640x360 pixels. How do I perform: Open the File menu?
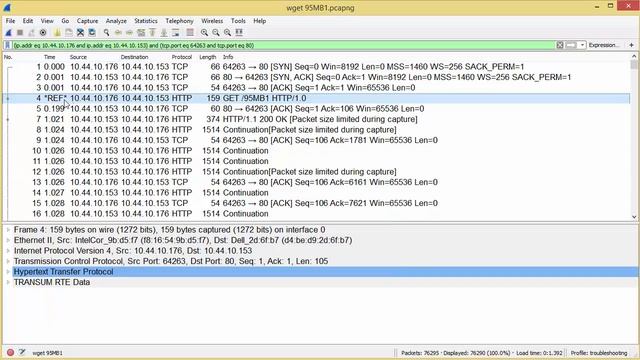(x=10, y=21)
